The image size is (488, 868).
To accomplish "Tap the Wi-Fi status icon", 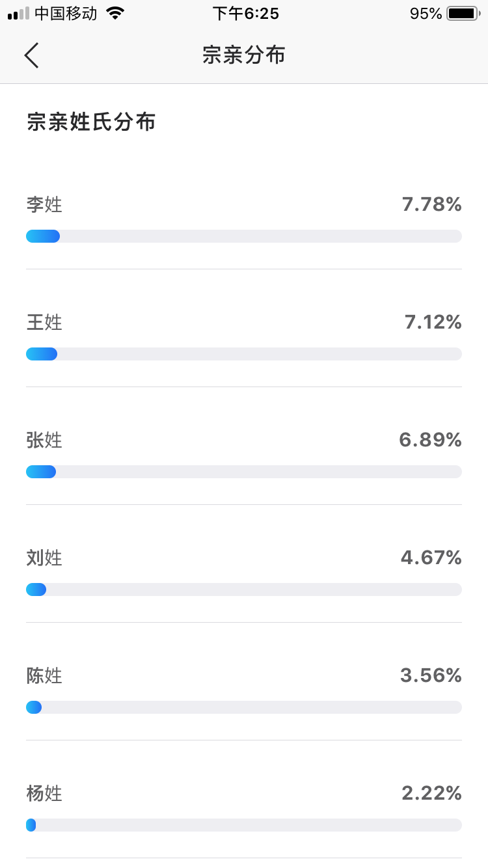I will 115,14.
